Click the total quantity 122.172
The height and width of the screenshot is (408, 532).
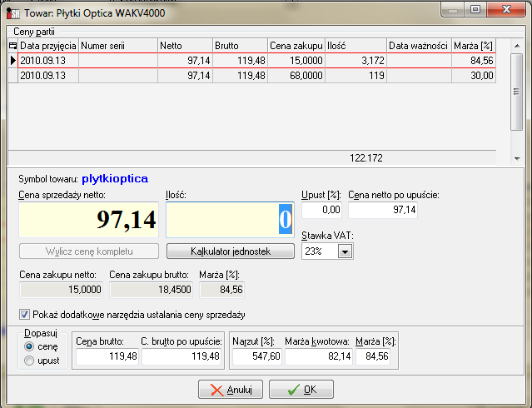(366, 158)
